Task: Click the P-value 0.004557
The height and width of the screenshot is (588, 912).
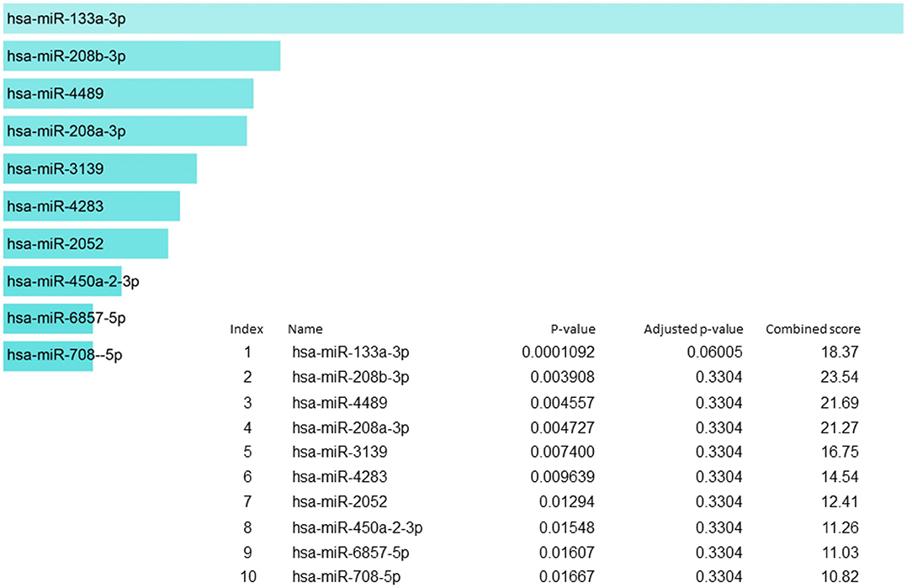Action: point(563,403)
